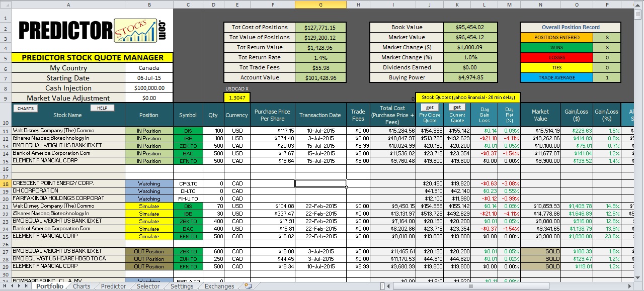
Task: Open the Settings sheet tab
Action: coord(182,286)
